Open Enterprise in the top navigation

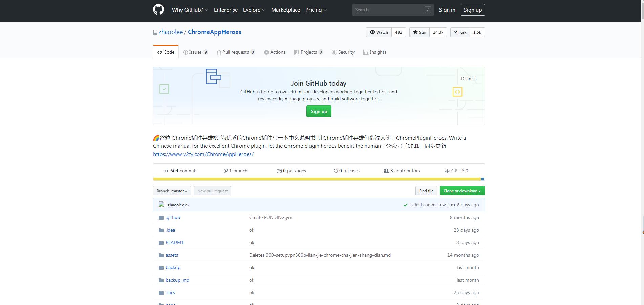pyautogui.click(x=226, y=10)
